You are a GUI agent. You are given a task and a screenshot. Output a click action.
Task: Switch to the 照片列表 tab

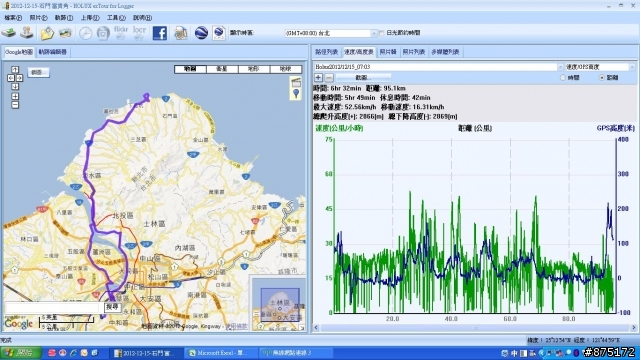(414, 52)
